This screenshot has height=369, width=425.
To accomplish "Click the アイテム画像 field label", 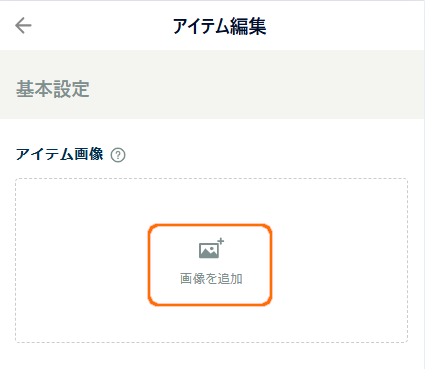I will (x=60, y=155).
